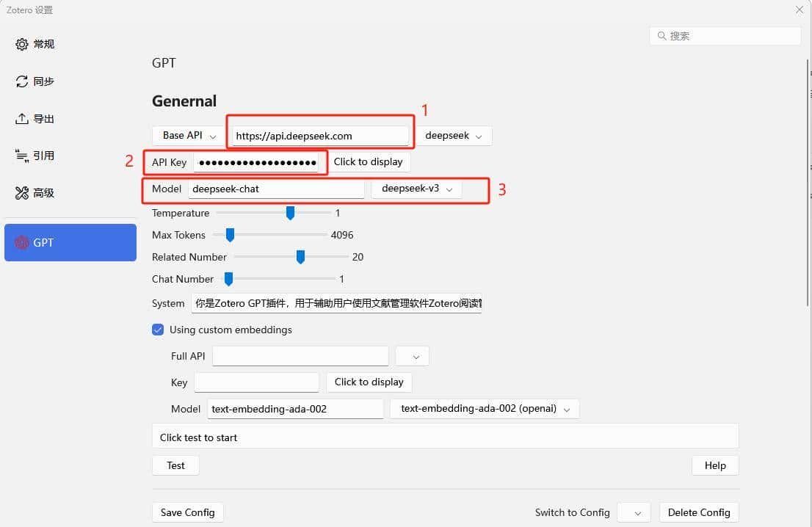812x527 pixels.
Task: Click the Test button
Action: (x=175, y=465)
